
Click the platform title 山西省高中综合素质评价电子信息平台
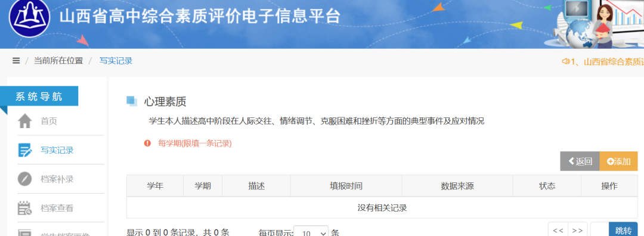(200, 17)
